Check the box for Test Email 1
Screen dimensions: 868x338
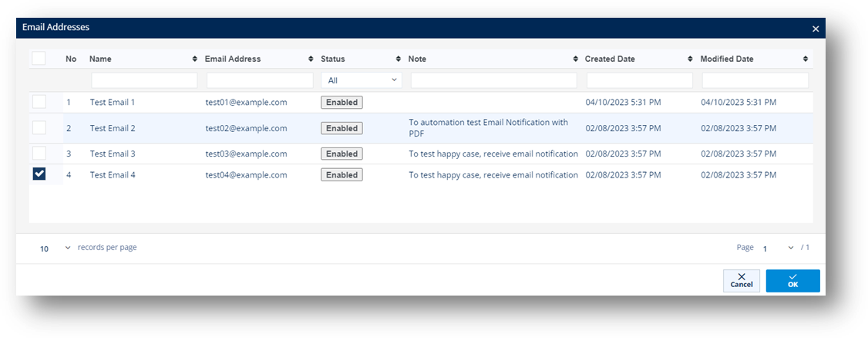(x=39, y=102)
